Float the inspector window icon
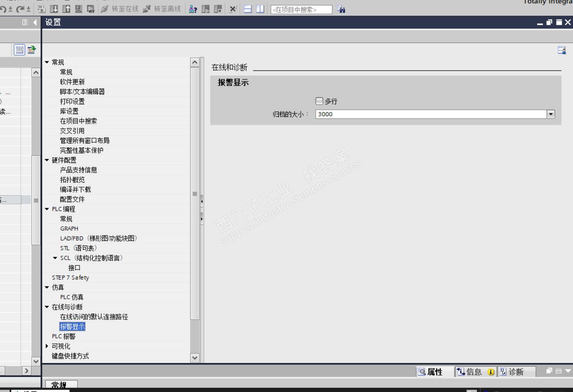The width and height of the screenshot is (573, 392). tap(549, 371)
